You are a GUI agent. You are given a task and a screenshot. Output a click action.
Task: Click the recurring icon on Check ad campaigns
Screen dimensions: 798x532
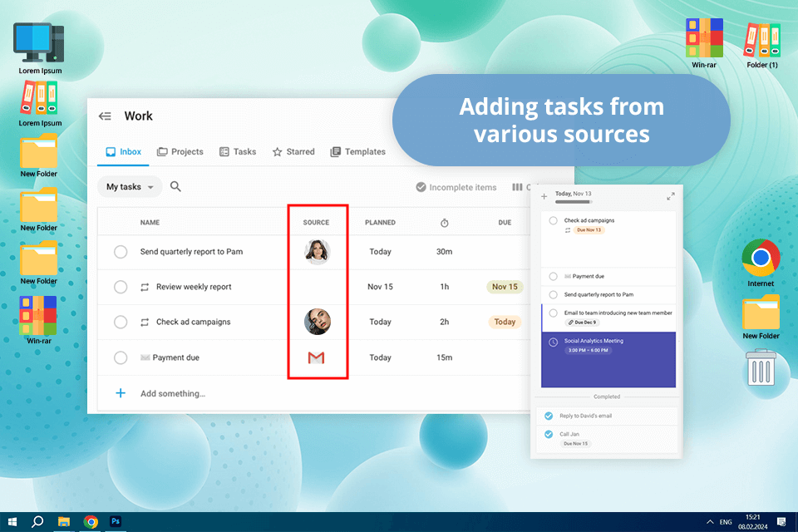(x=145, y=323)
